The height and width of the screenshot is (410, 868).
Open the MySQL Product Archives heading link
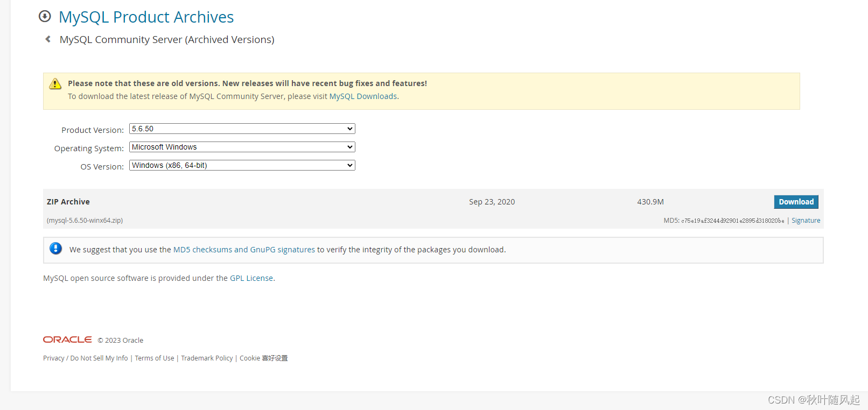[146, 17]
